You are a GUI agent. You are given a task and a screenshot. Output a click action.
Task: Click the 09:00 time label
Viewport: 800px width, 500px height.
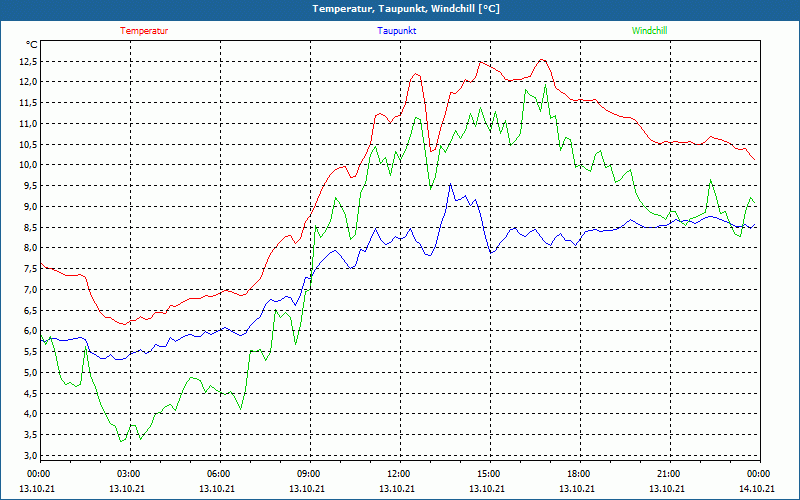pyautogui.click(x=308, y=473)
